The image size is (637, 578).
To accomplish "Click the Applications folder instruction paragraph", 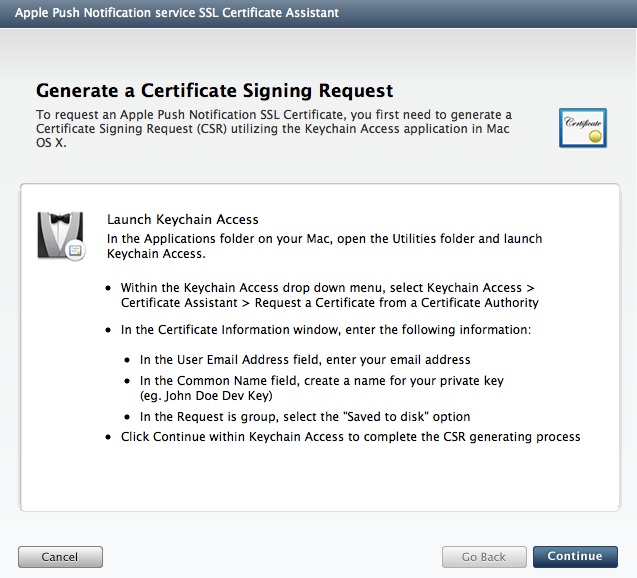I will (x=324, y=246).
